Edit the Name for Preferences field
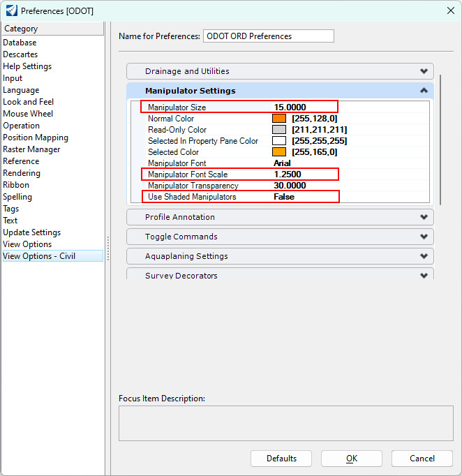The height and width of the screenshot is (476, 462). click(x=269, y=36)
